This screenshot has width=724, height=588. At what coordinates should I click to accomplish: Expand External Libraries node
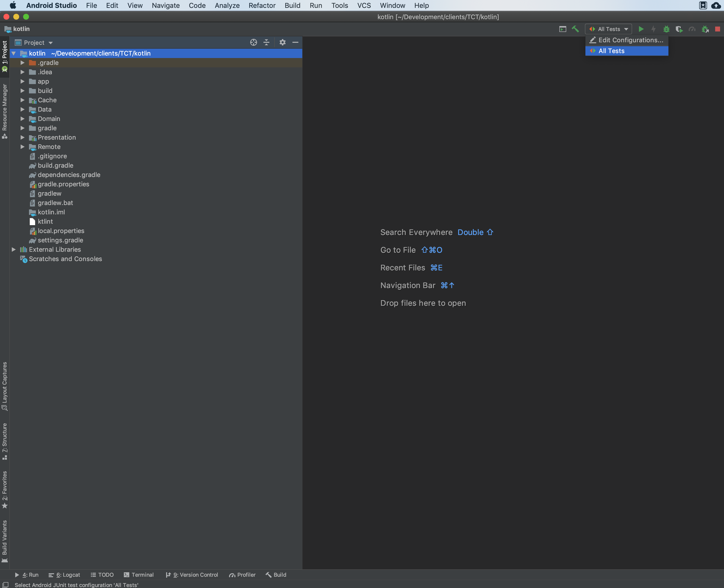(14, 249)
